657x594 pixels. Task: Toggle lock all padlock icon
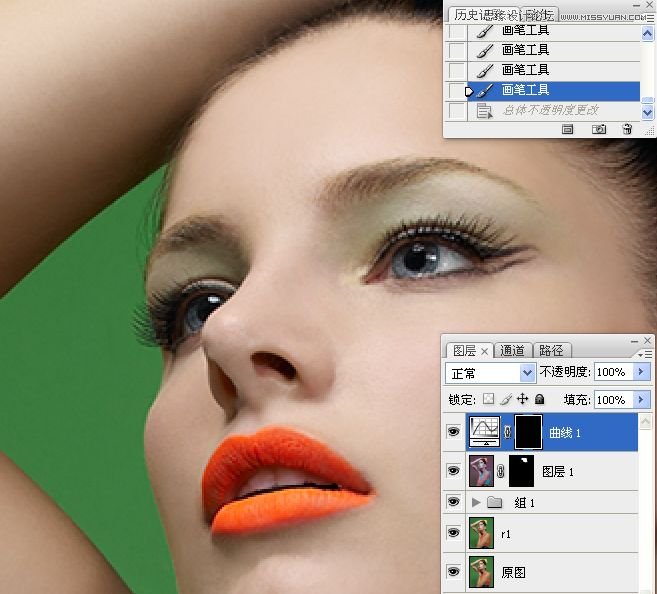coord(540,399)
